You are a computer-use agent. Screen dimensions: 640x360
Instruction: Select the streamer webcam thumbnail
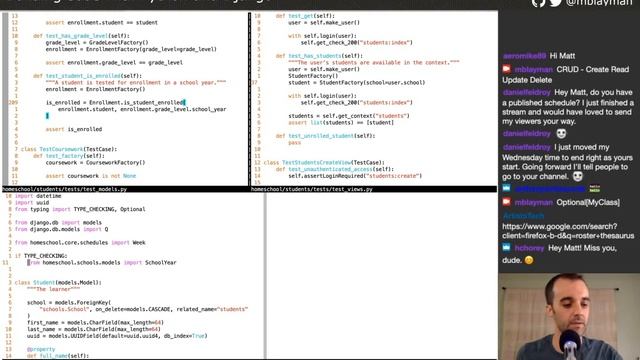(x=569, y=316)
